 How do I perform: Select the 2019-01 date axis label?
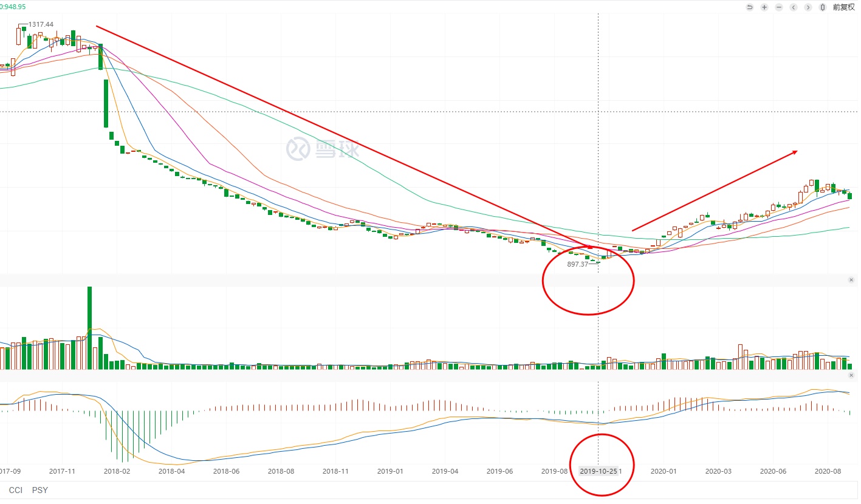tap(390, 471)
